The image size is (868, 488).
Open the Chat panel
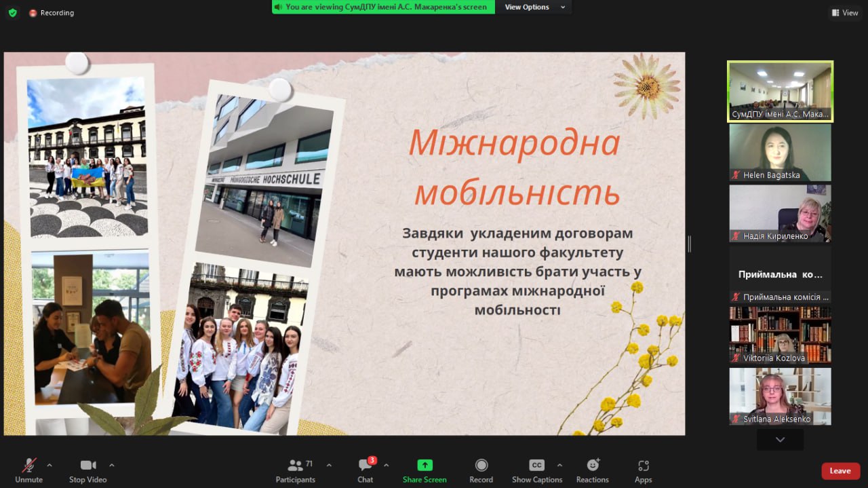pyautogui.click(x=366, y=470)
